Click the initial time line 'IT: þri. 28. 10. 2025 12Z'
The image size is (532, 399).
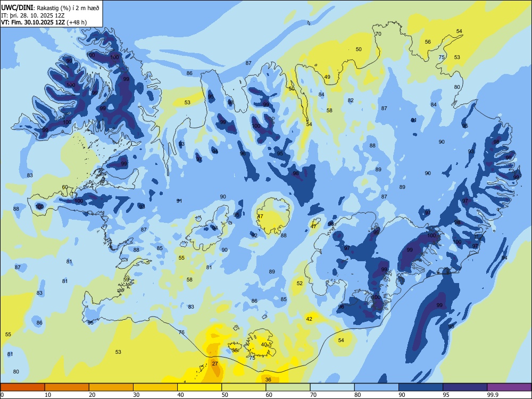pyautogui.click(x=32, y=15)
